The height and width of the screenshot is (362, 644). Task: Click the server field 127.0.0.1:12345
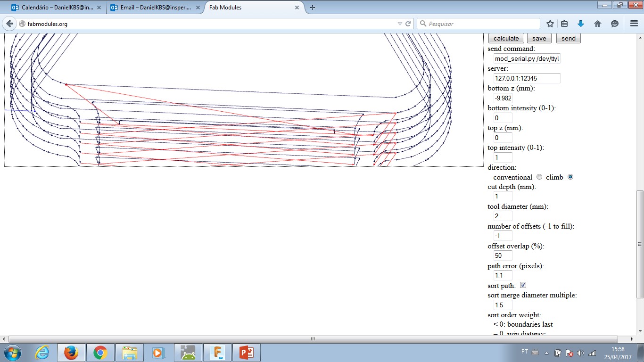(527, 78)
